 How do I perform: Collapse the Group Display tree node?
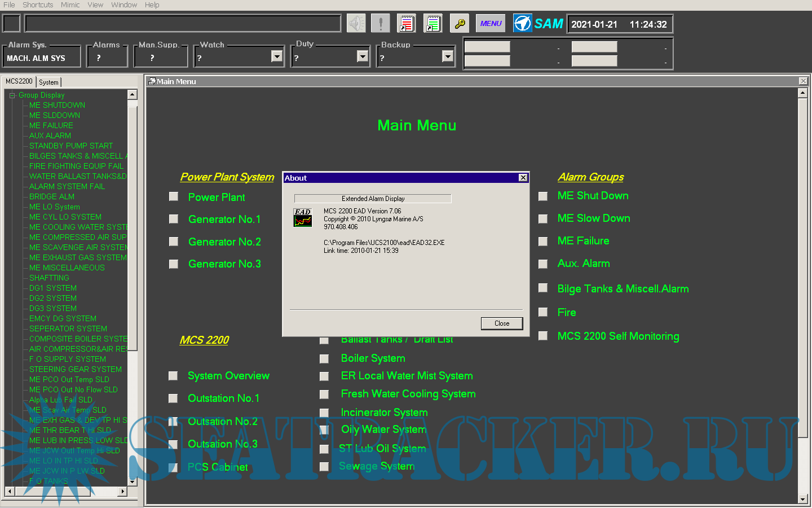12,95
